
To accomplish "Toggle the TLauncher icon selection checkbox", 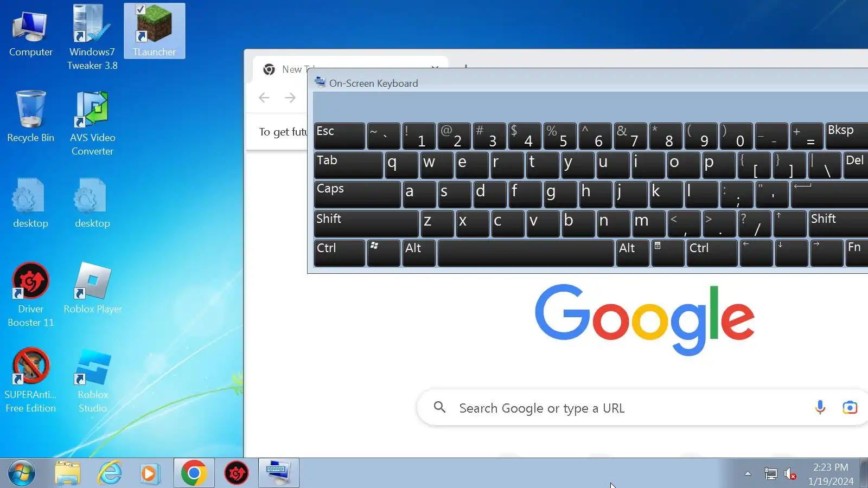I will pyautogui.click(x=140, y=9).
